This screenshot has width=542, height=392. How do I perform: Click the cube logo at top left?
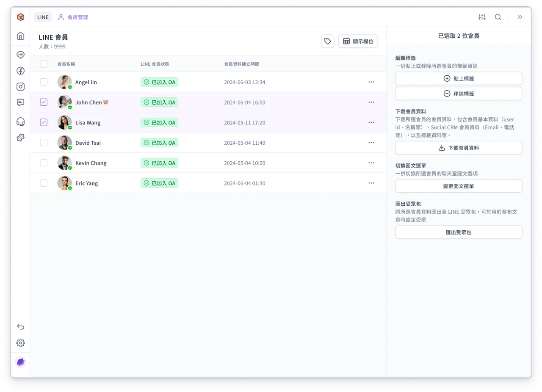[x=20, y=17]
